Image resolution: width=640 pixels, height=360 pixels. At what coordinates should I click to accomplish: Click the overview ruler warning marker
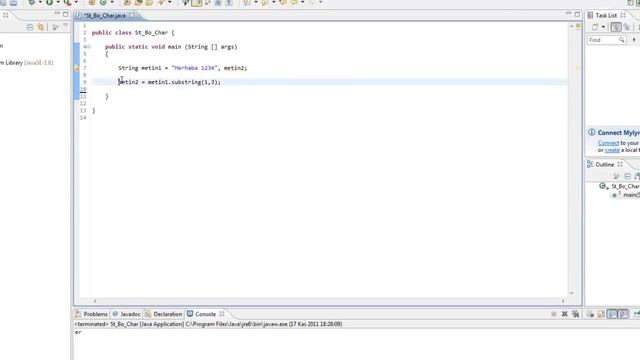578,68
